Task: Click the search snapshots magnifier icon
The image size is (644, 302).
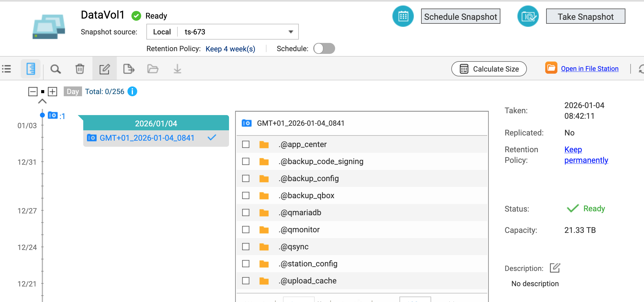Action: 55,69
